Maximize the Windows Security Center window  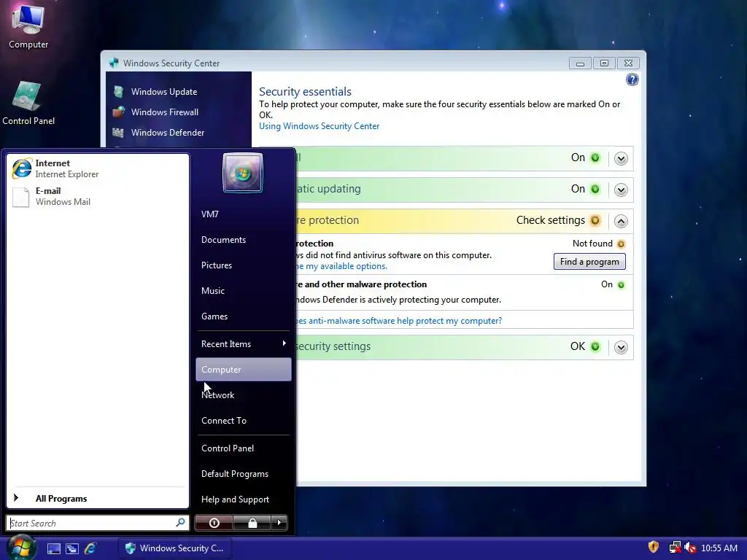pos(604,63)
